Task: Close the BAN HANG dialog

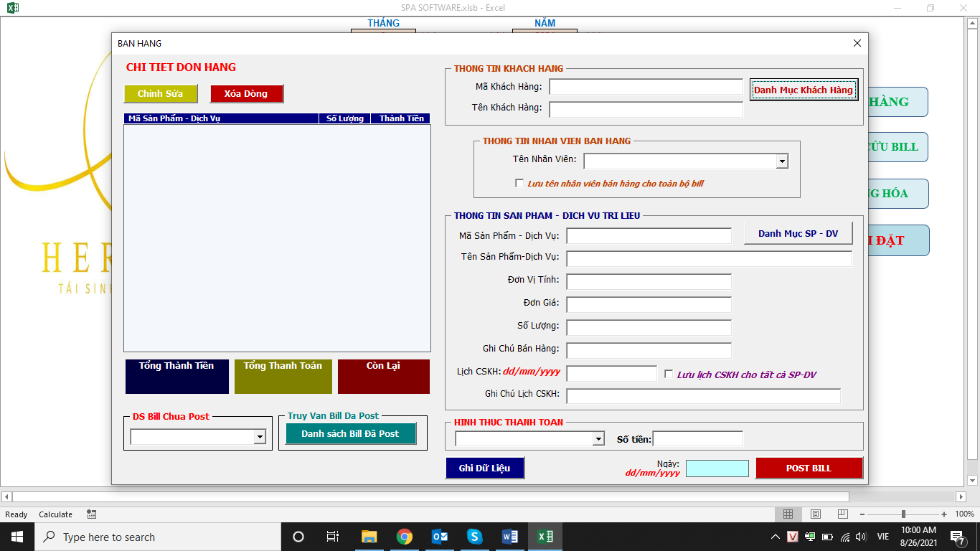Action: click(857, 43)
